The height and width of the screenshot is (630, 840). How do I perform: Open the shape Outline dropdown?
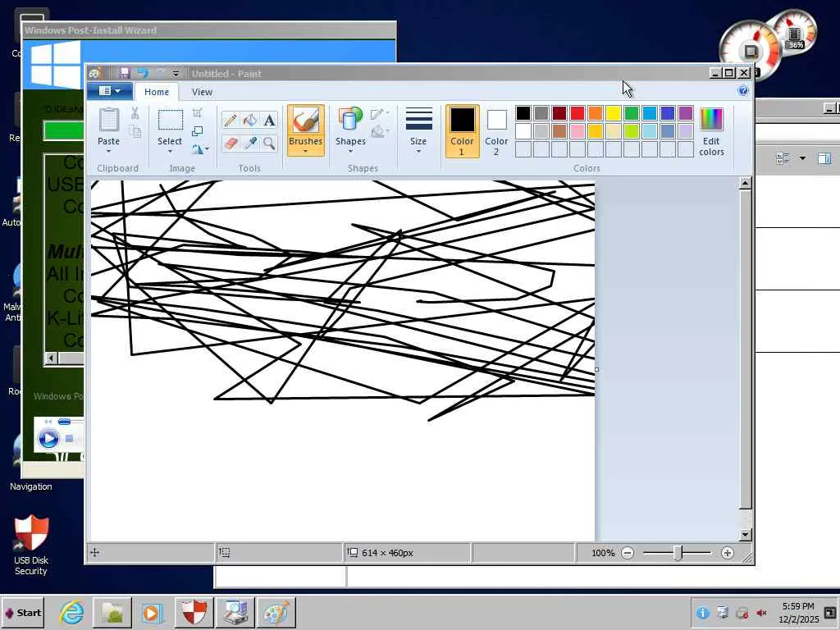click(x=379, y=113)
